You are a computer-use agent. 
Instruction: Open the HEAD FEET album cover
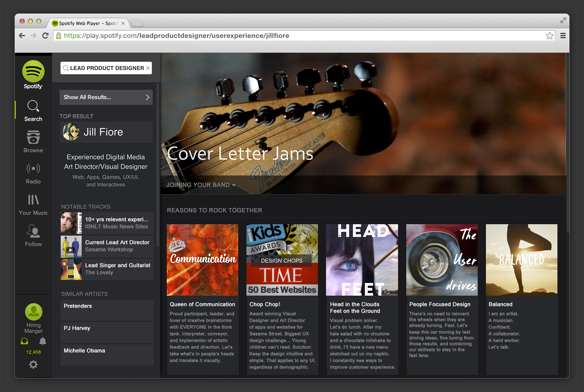[x=362, y=260]
